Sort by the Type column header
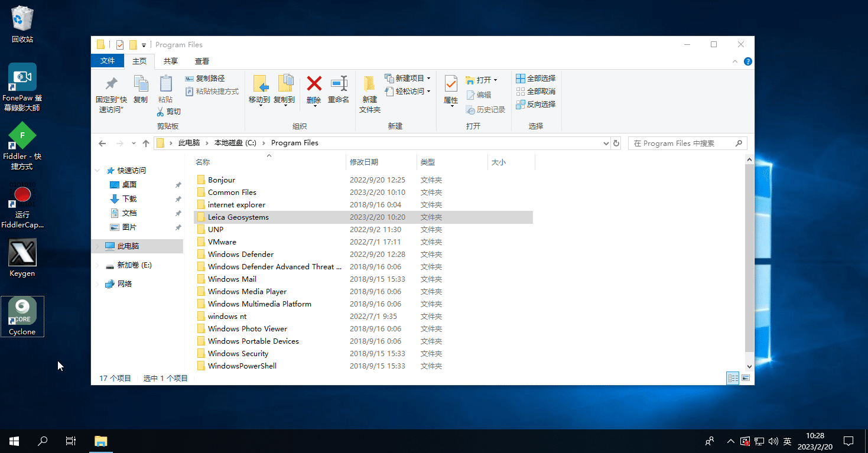The width and height of the screenshot is (868, 453). coord(452,162)
